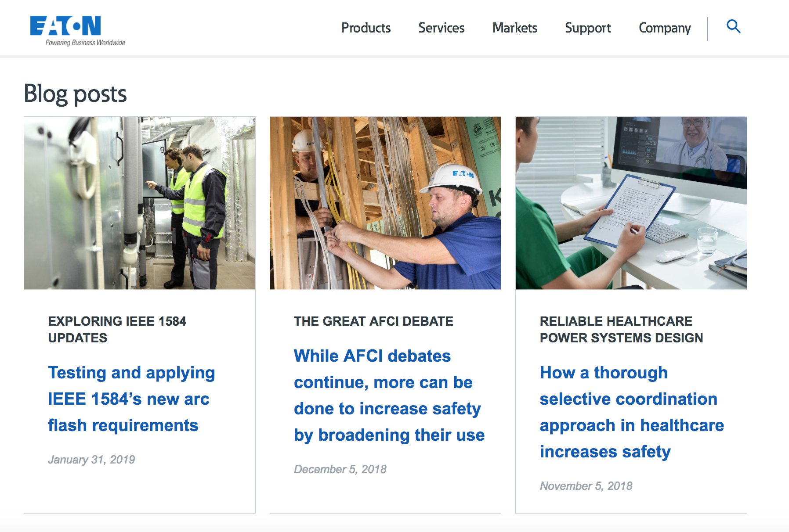
Task: Open the Company menu
Action: click(664, 28)
